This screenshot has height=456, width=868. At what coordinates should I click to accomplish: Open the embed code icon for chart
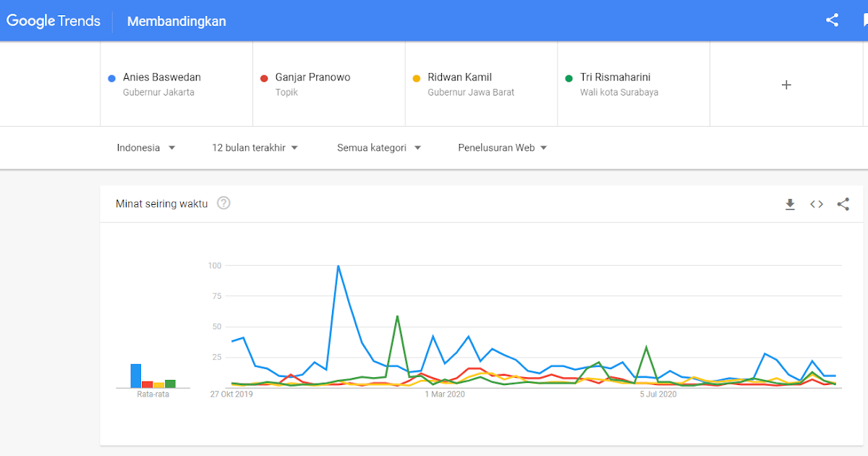[x=817, y=204]
